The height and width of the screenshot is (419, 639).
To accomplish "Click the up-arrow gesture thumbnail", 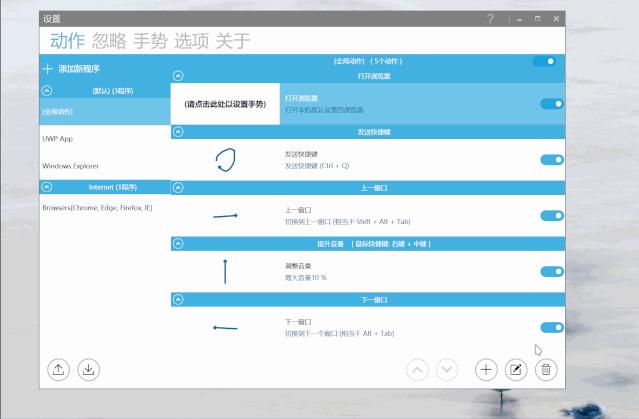I will coord(225,271).
